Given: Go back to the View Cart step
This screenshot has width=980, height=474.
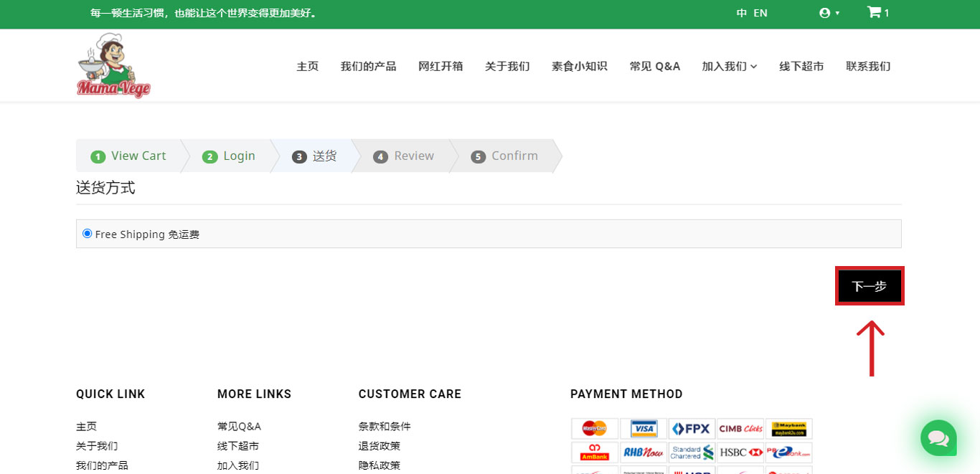Looking at the screenshot, I should tap(129, 156).
